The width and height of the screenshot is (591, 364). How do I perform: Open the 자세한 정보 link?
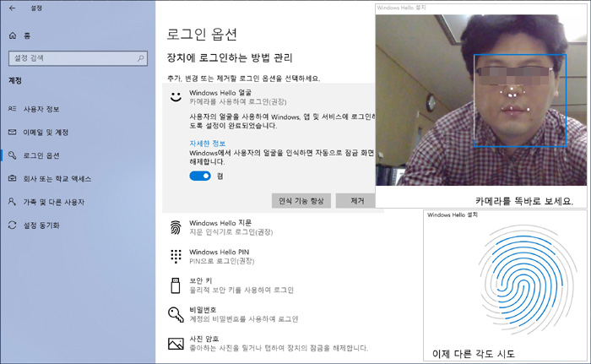click(x=208, y=144)
